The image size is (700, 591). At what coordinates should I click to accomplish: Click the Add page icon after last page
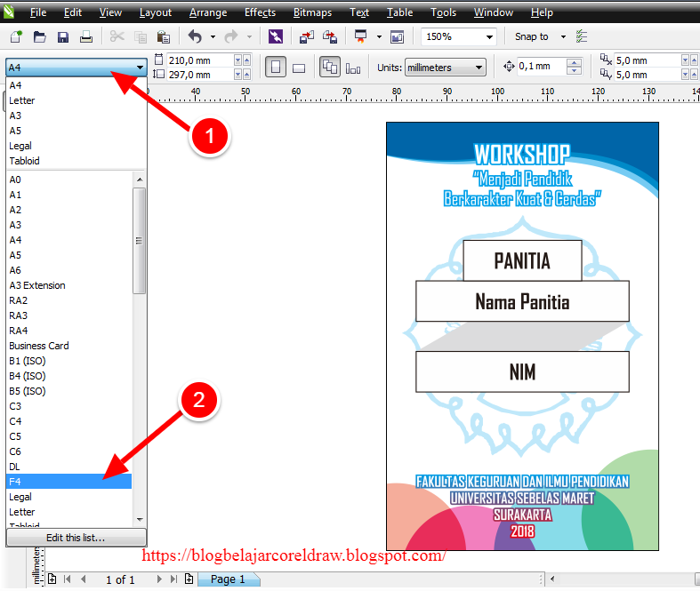tap(189, 579)
